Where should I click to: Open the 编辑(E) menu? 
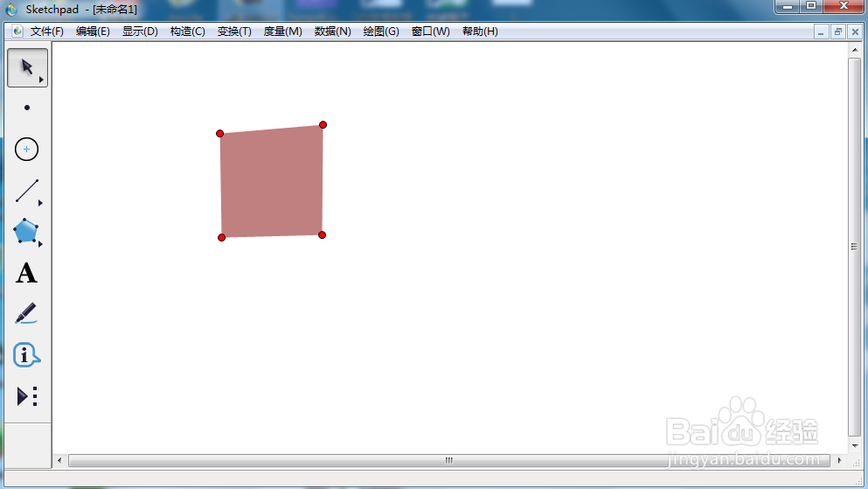[x=93, y=31]
